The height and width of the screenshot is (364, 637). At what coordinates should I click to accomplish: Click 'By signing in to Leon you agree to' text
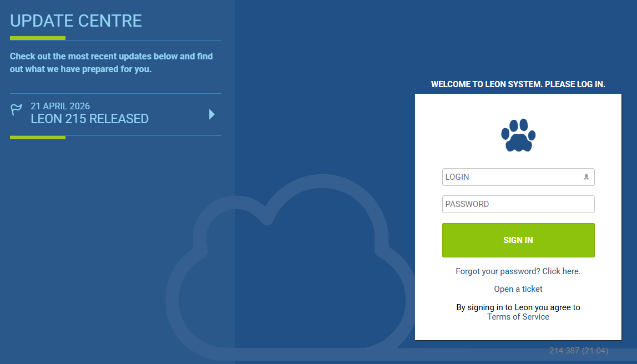(x=518, y=307)
